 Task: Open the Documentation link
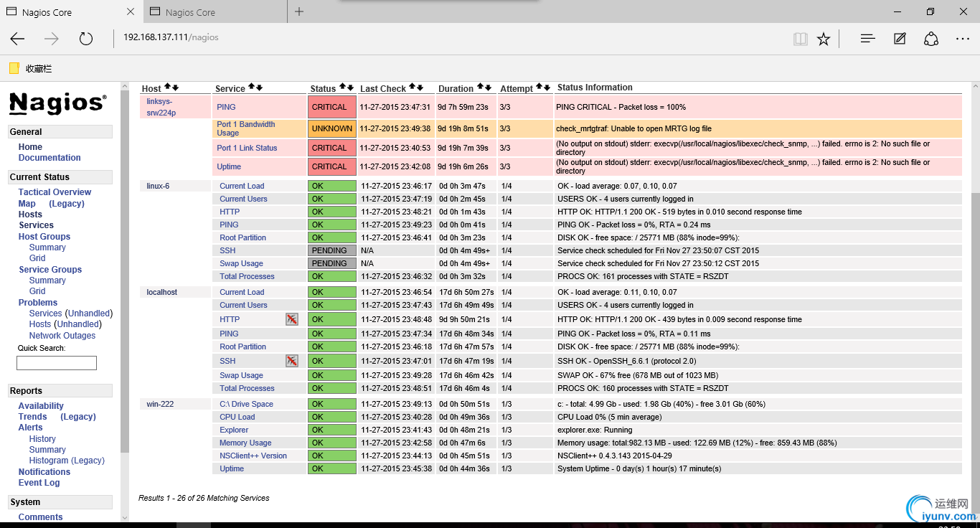[50, 158]
